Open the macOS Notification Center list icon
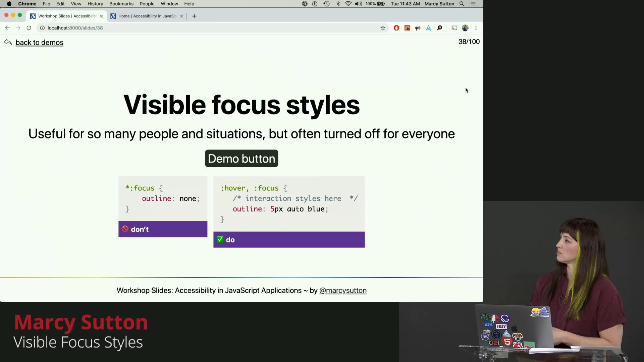Viewport: 644px width, 362px height. (473, 4)
